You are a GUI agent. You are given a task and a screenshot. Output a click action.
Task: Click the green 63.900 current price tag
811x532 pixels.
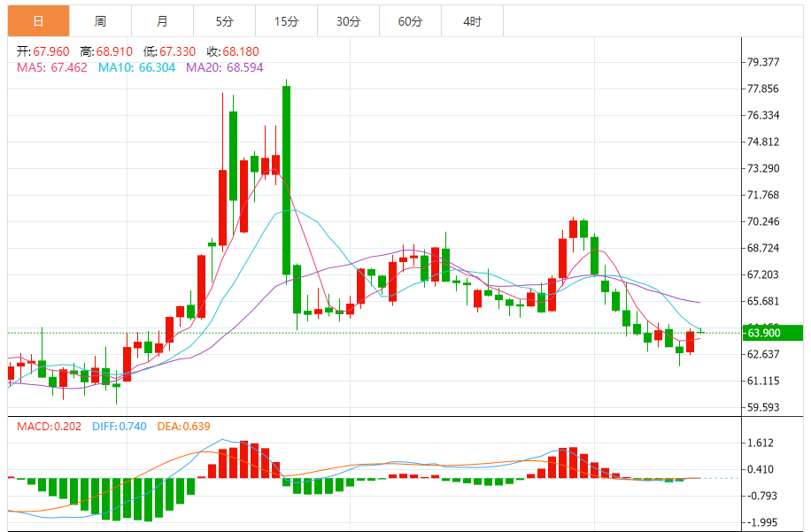[x=773, y=333]
